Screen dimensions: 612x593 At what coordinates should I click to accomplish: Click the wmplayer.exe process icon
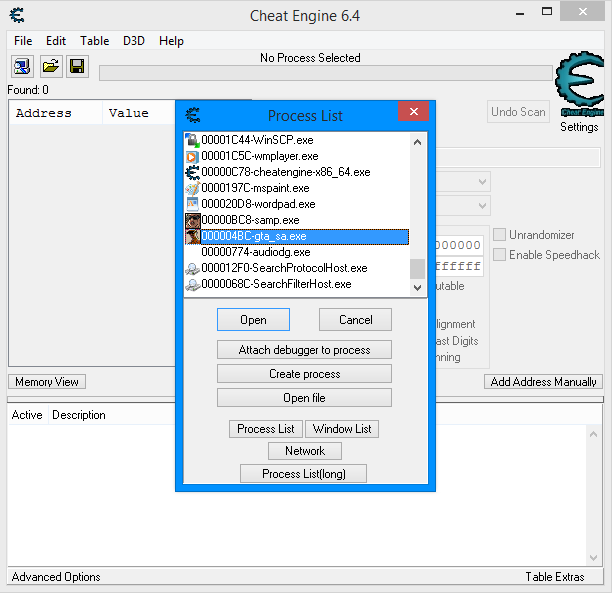coord(192,156)
